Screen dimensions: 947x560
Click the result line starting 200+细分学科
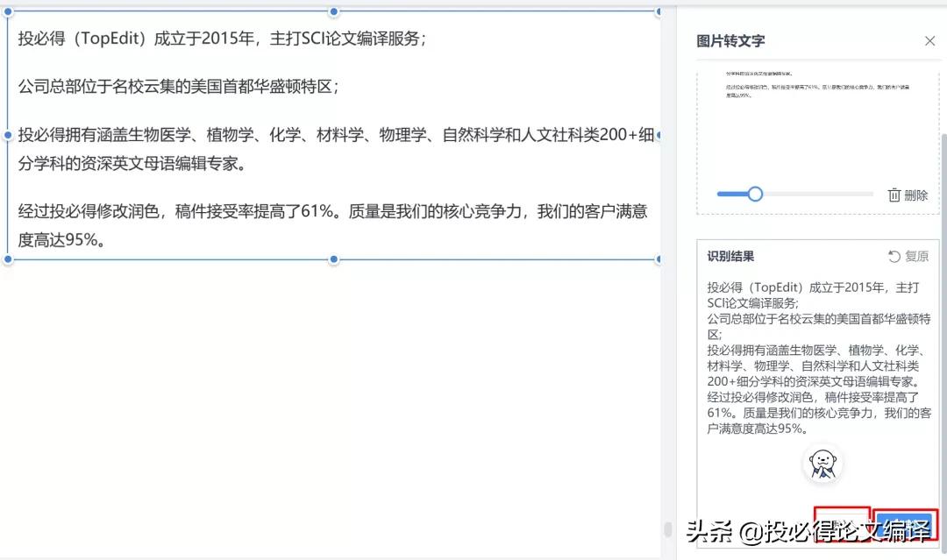pyautogui.click(x=813, y=381)
